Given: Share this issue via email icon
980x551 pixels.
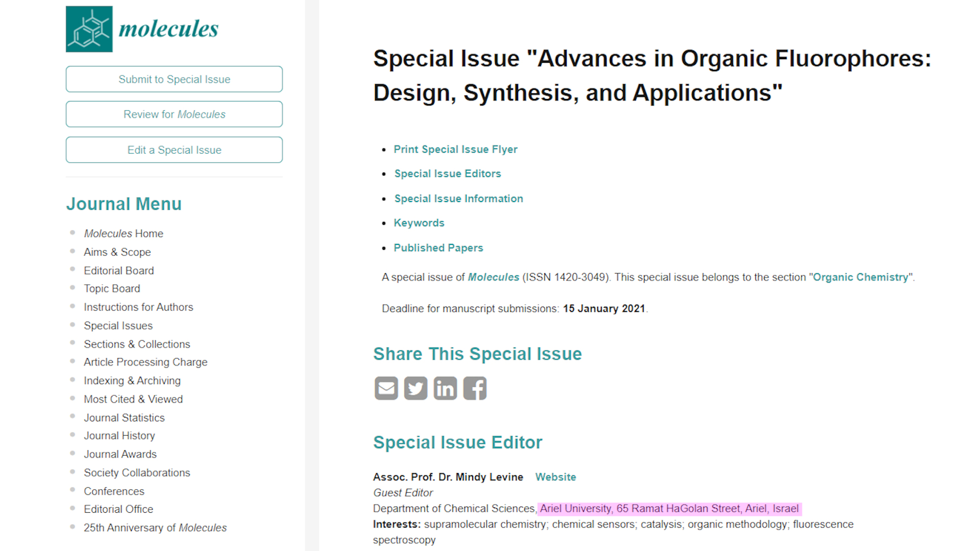Looking at the screenshot, I should point(386,388).
